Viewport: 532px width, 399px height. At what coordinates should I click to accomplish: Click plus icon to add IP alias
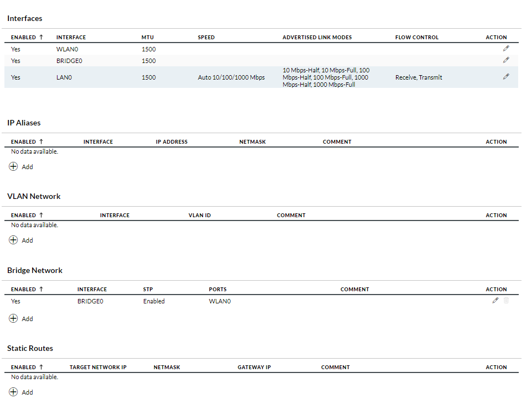coord(13,166)
